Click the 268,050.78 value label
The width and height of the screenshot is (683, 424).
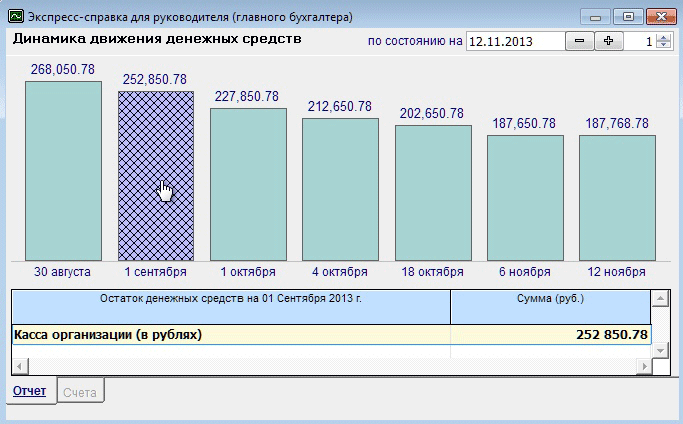(x=63, y=69)
